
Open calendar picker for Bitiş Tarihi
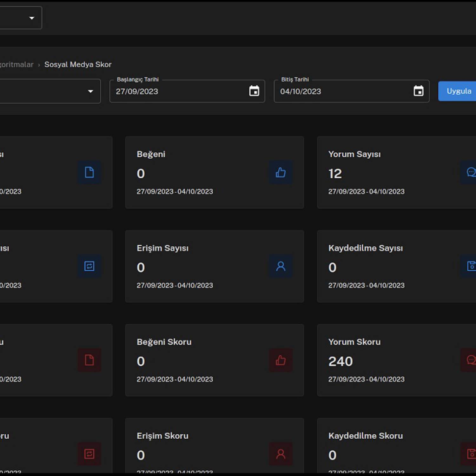[418, 91]
